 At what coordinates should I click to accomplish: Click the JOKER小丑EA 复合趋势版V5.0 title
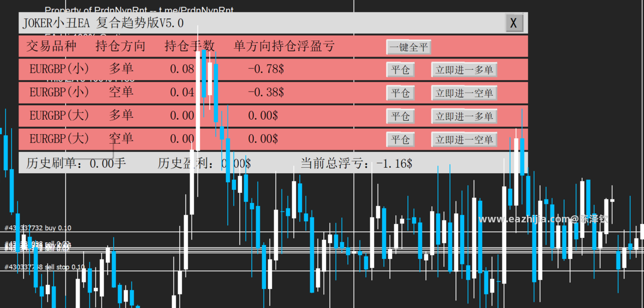[x=103, y=23]
